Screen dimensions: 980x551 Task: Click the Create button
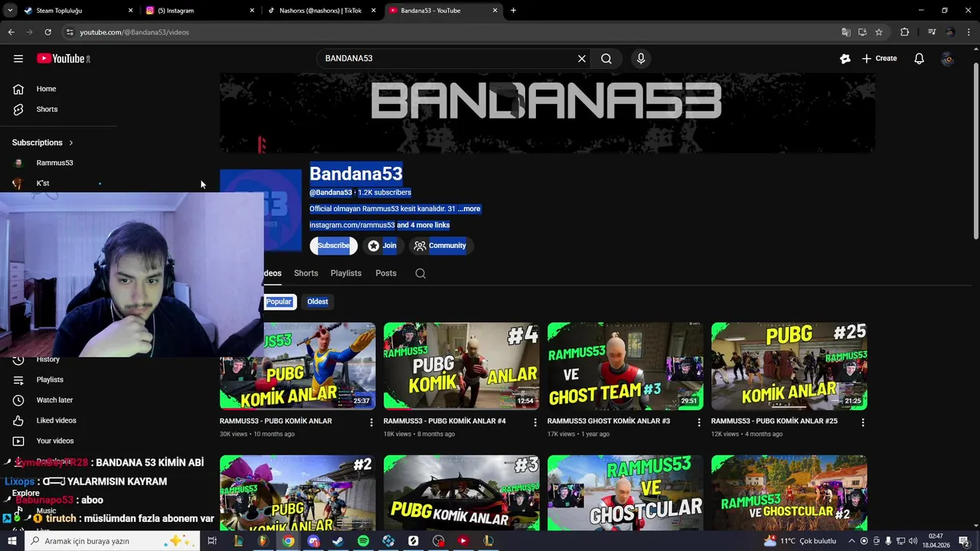[x=879, y=58]
